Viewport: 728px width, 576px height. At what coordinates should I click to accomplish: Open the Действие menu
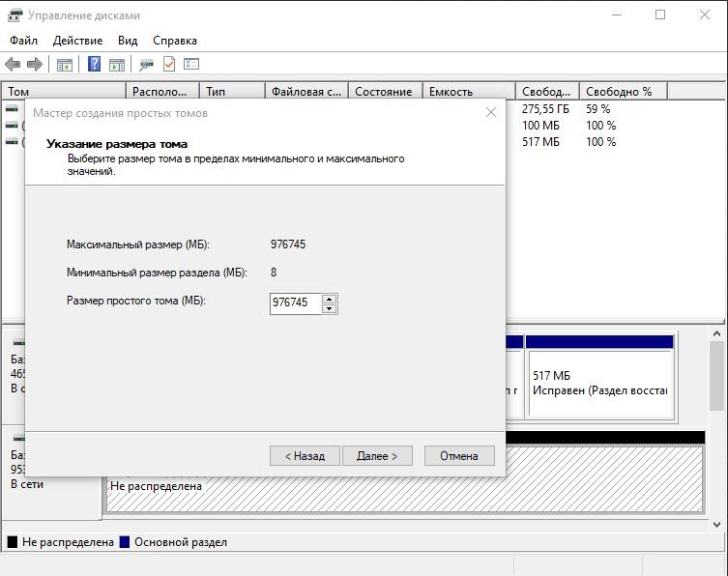(77, 41)
